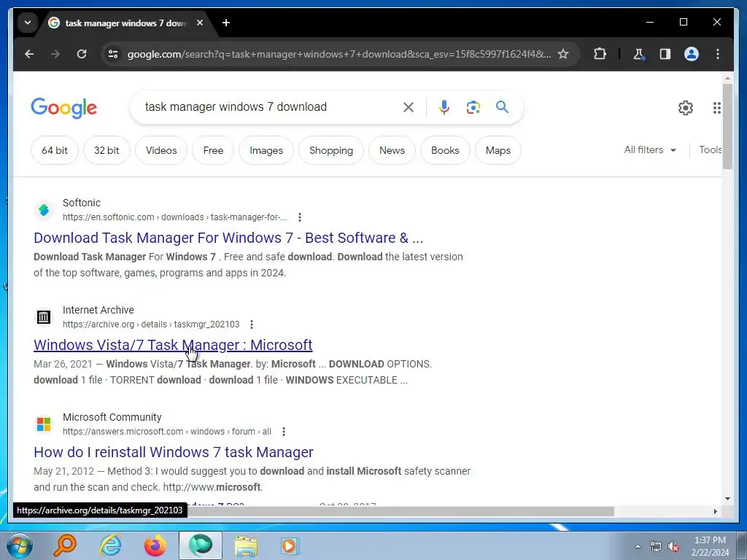Open the tab search dropdown arrow
Screen dimensions: 747x560
[x=28, y=23]
